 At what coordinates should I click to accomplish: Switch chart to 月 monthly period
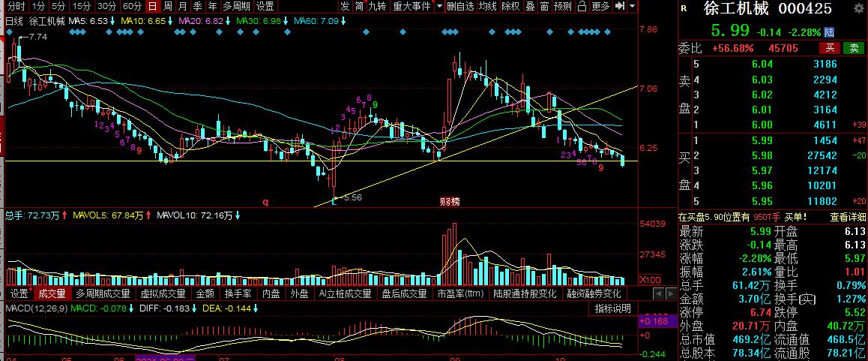coord(183,7)
